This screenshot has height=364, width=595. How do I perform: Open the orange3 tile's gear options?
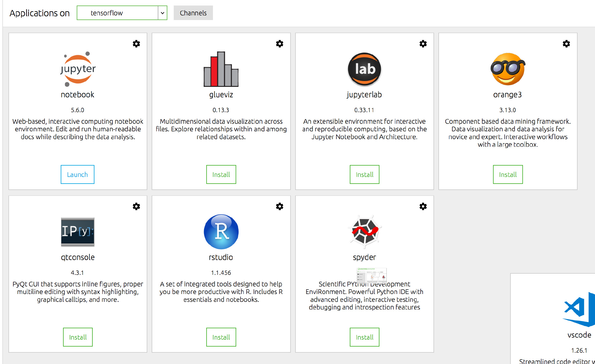click(566, 44)
